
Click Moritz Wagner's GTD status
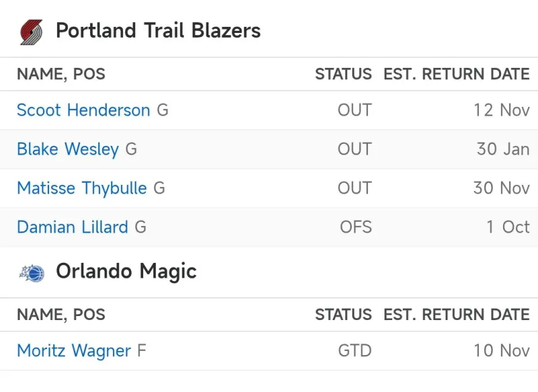click(354, 351)
